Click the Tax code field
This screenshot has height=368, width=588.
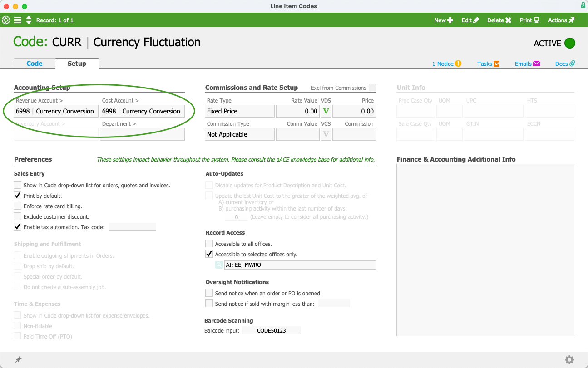133,227
